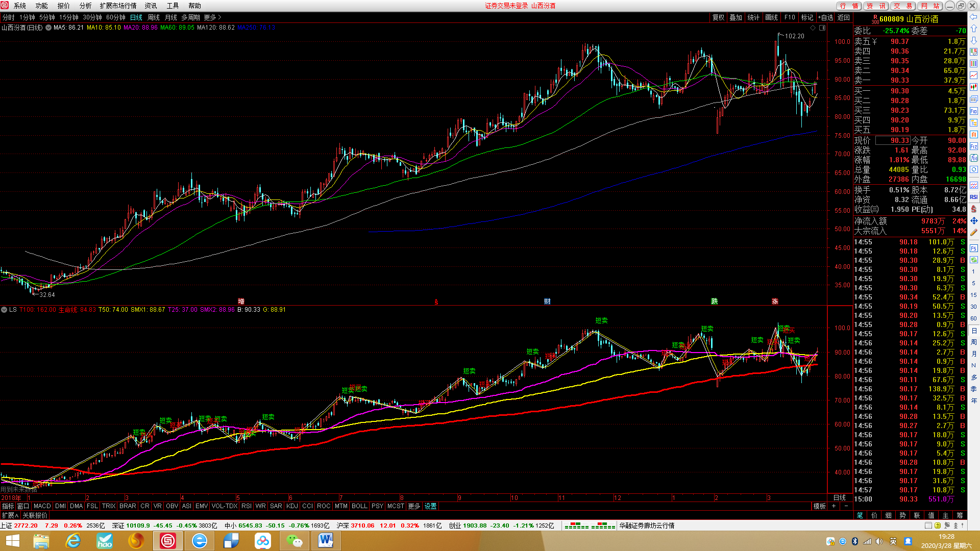Open File Explorer from taskbar
This screenshot has height=551, width=980.
pyautogui.click(x=41, y=541)
